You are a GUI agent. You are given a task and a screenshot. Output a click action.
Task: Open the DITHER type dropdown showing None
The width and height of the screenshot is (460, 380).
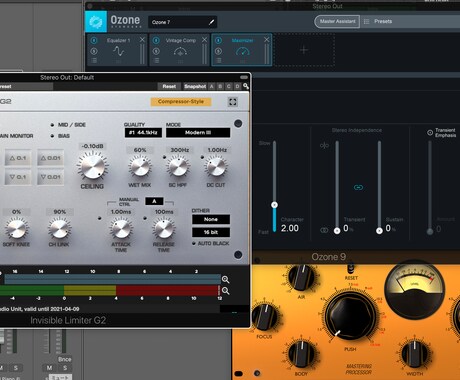click(211, 219)
